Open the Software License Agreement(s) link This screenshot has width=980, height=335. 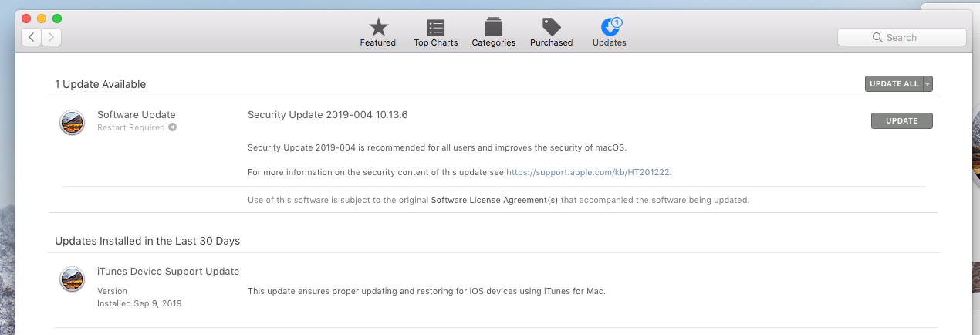pyautogui.click(x=494, y=200)
